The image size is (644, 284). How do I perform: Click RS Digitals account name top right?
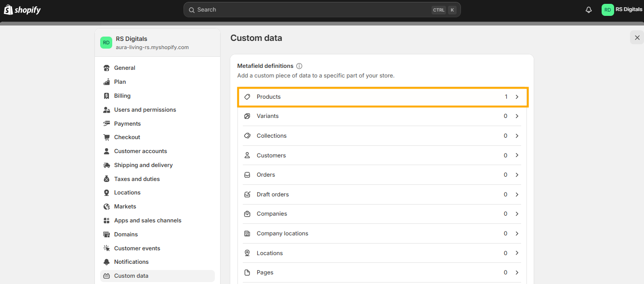(629, 10)
